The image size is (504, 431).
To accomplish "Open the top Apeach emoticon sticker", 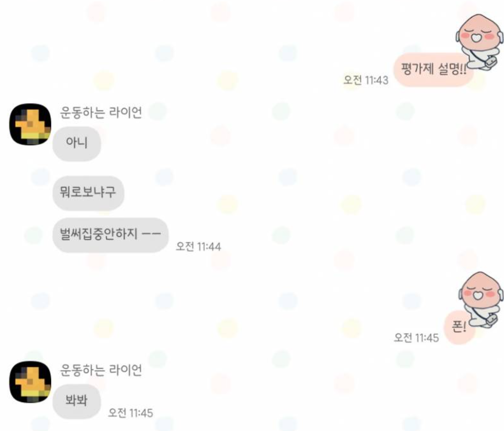I will [479, 42].
